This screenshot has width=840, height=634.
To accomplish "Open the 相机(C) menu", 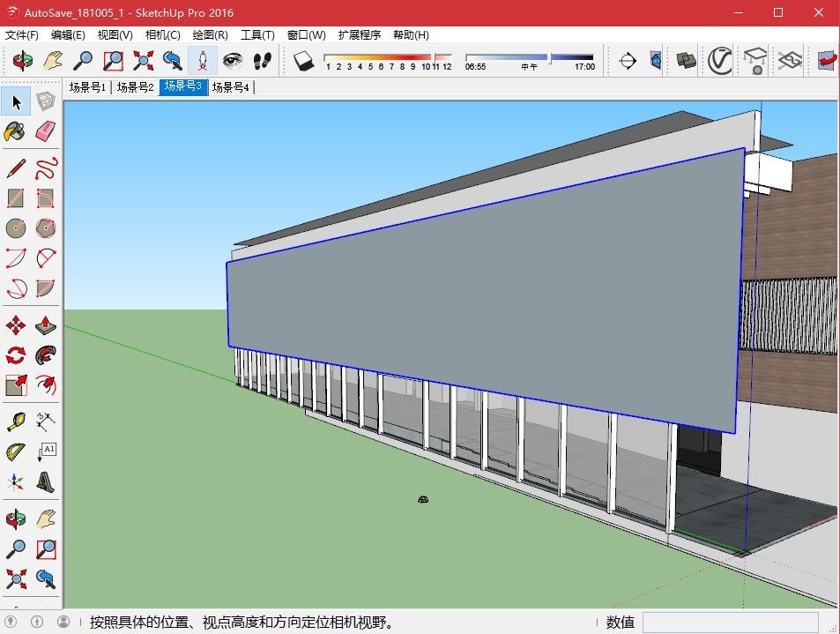I will (x=162, y=35).
